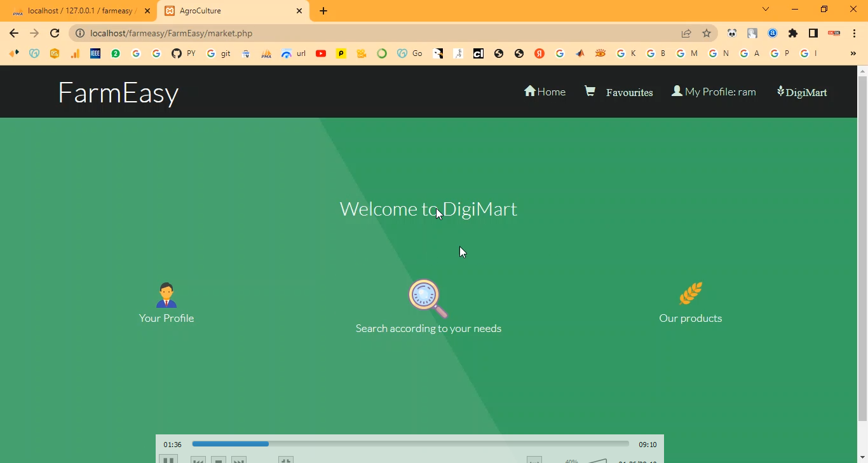Image resolution: width=868 pixels, height=463 pixels.
Task: Open the browser Extensions puzzle icon
Action: point(792,33)
